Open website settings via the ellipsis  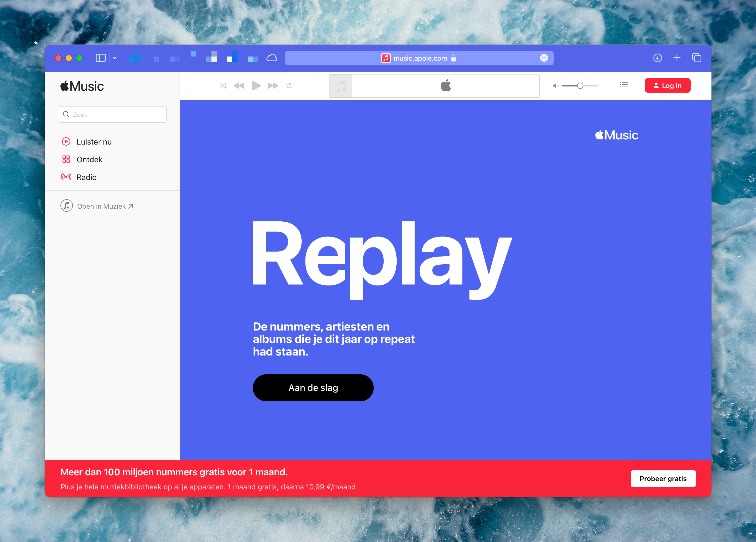544,58
